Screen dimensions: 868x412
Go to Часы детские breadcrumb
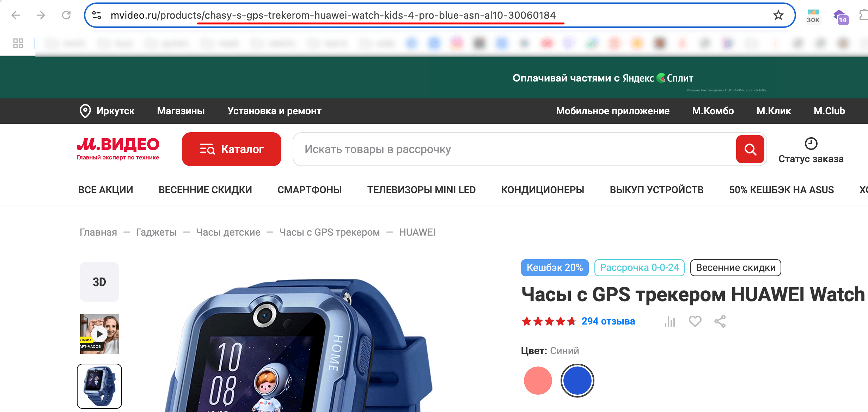(x=228, y=232)
